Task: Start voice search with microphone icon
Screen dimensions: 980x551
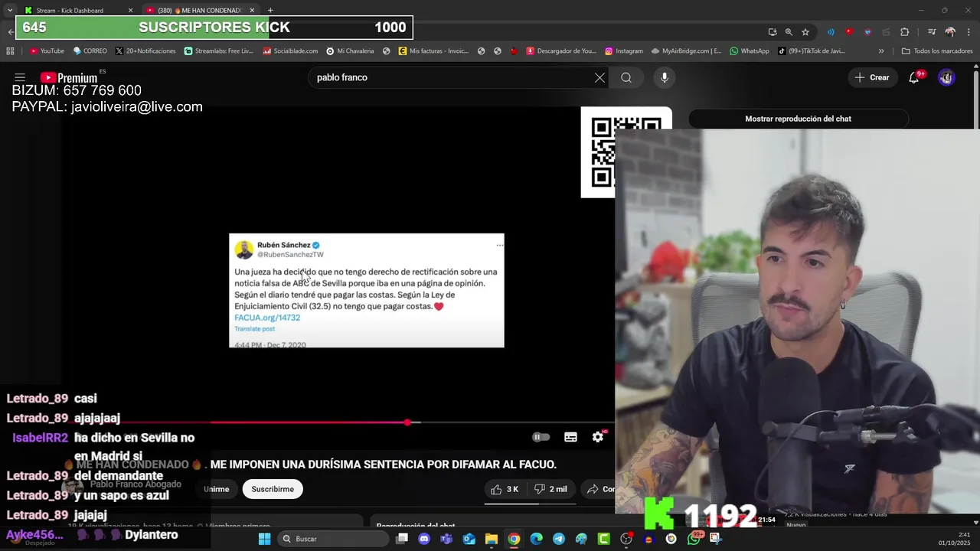Action: tap(665, 77)
